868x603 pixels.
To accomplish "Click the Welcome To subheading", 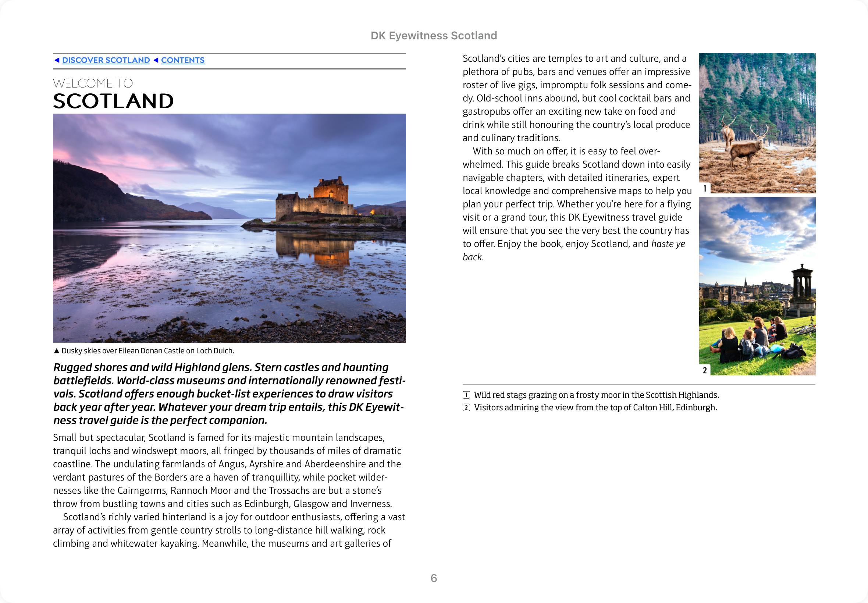I will point(93,83).
